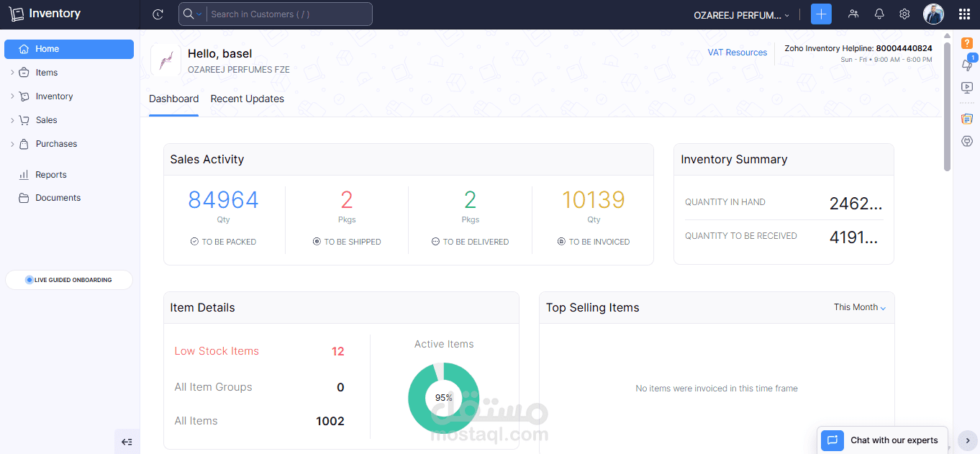Click the Items basket icon in sidebar
The height and width of the screenshot is (454, 980).
click(x=24, y=73)
